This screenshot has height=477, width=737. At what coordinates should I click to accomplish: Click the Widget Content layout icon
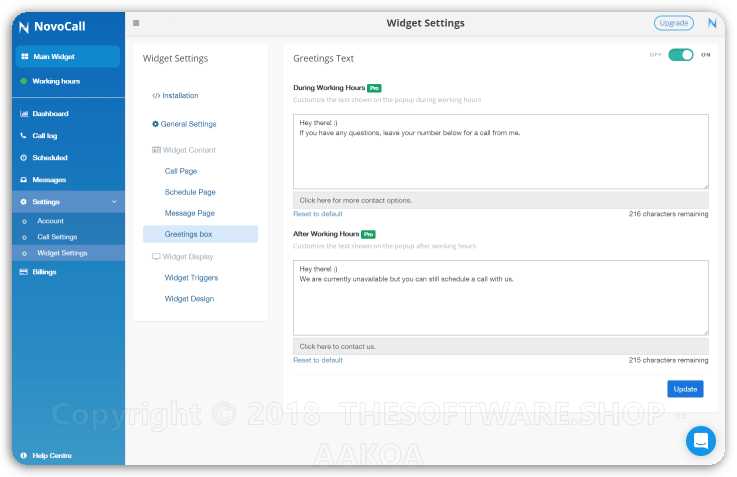(x=156, y=150)
